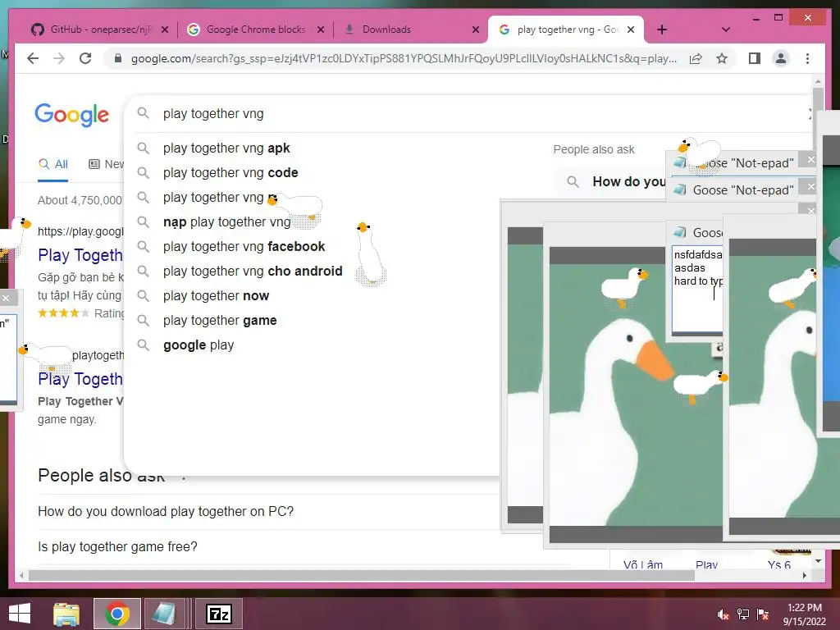Open Chrome three-dot menu
This screenshot has width=840, height=630.
[x=807, y=58]
